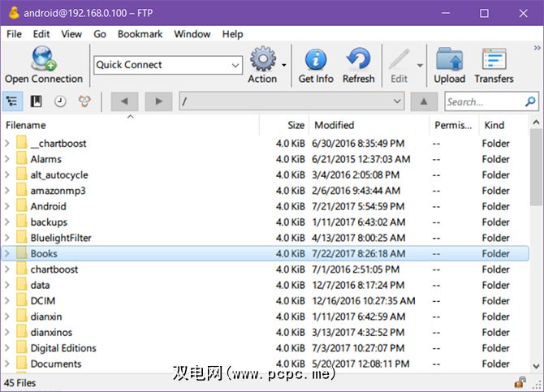The height and width of the screenshot is (392, 544).
Task: Show the Bonjour view
Action: pos(84,101)
